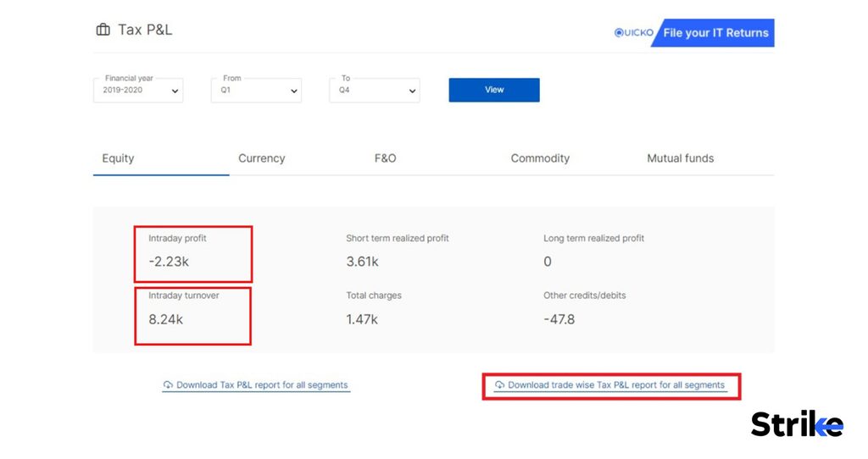The width and height of the screenshot is (868, 459).
Task: Click the Long term realized profit label
Action: 594,238
